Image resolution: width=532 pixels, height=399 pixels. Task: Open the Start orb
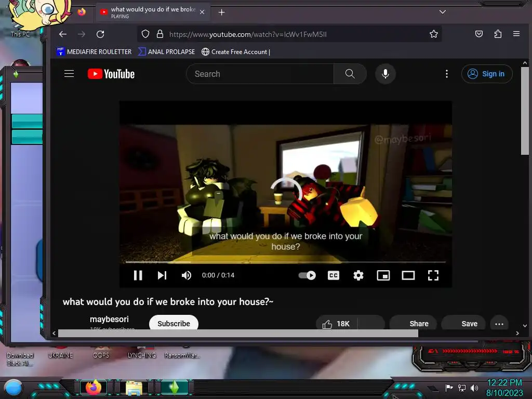(14, 388)
